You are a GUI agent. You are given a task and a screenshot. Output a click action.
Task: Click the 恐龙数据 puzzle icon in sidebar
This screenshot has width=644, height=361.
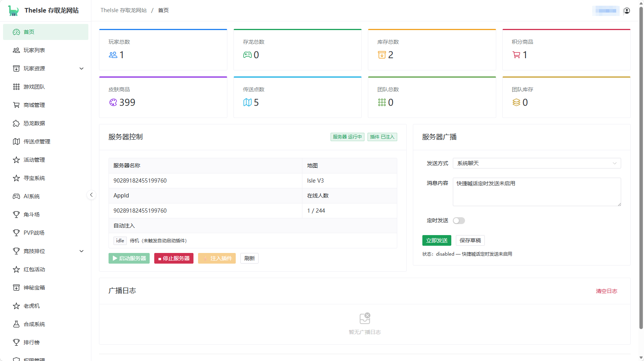[x=16, y=123]
